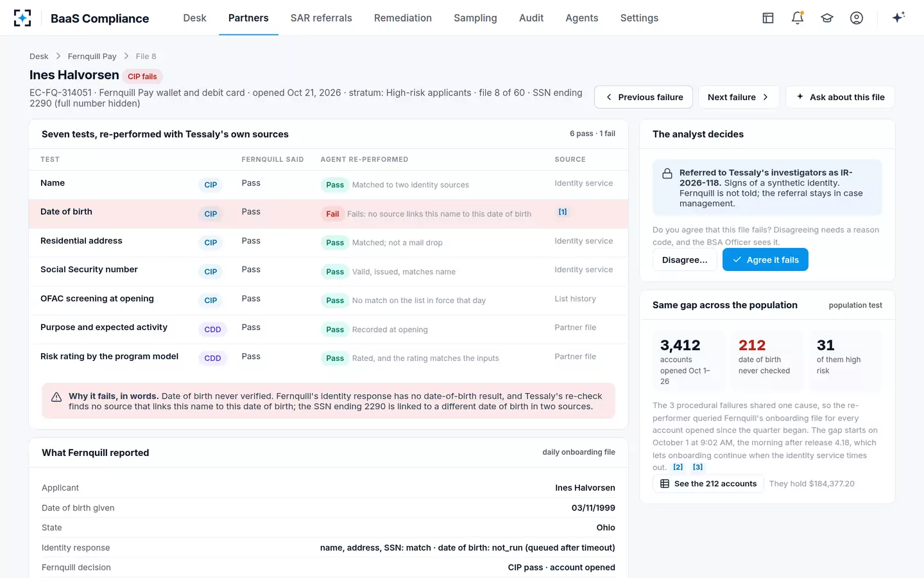Click Fernquill Pay in breadcrumb
Screen dimensions: 924x578
(x=92, y=57)
